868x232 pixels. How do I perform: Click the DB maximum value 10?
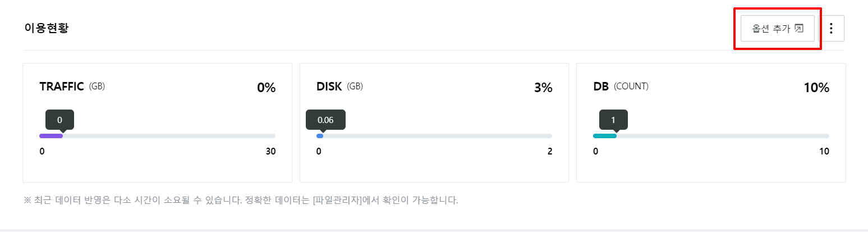pyautogui.click(x=824, y=152)
